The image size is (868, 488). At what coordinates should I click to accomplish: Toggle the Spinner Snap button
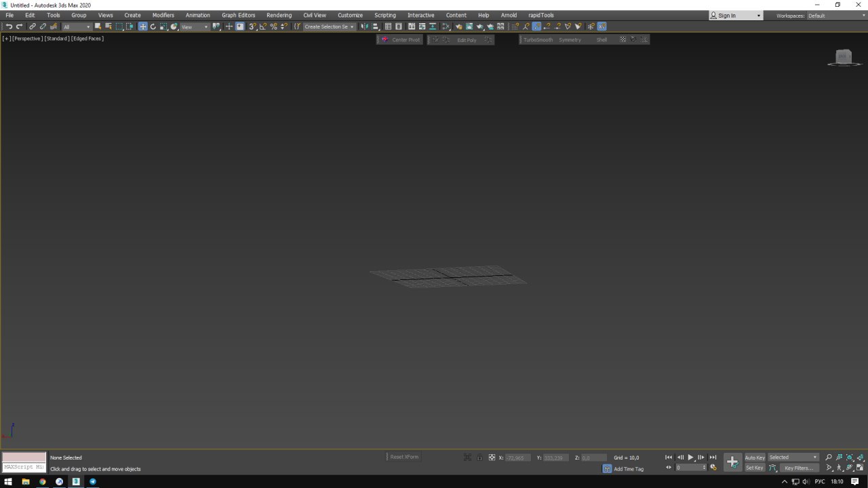tap(284, 26)
